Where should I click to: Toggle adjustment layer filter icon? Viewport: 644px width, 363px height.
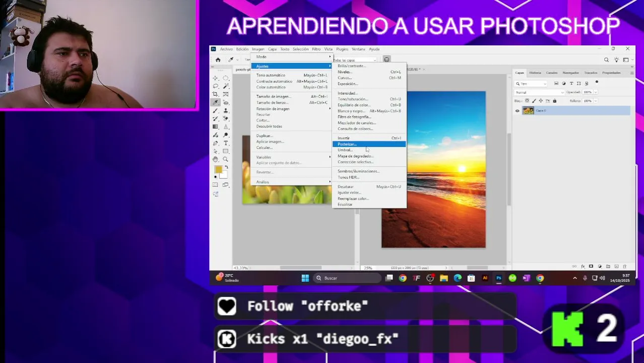coord(564,84)
